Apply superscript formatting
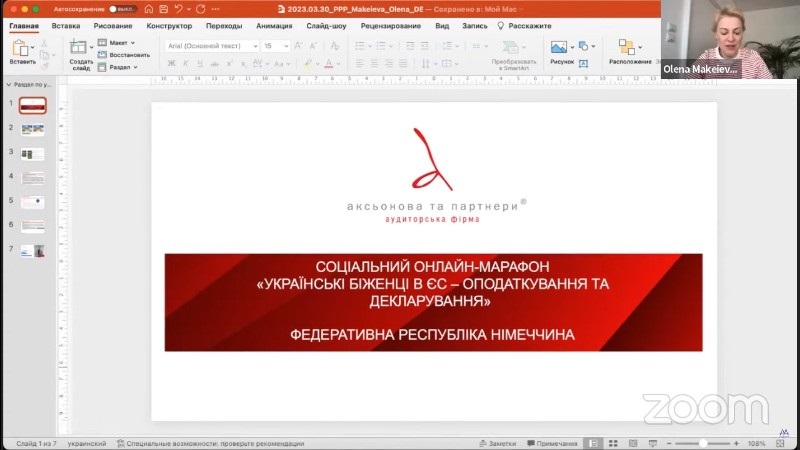Screen dimensions: 800x450 (230, 64)
